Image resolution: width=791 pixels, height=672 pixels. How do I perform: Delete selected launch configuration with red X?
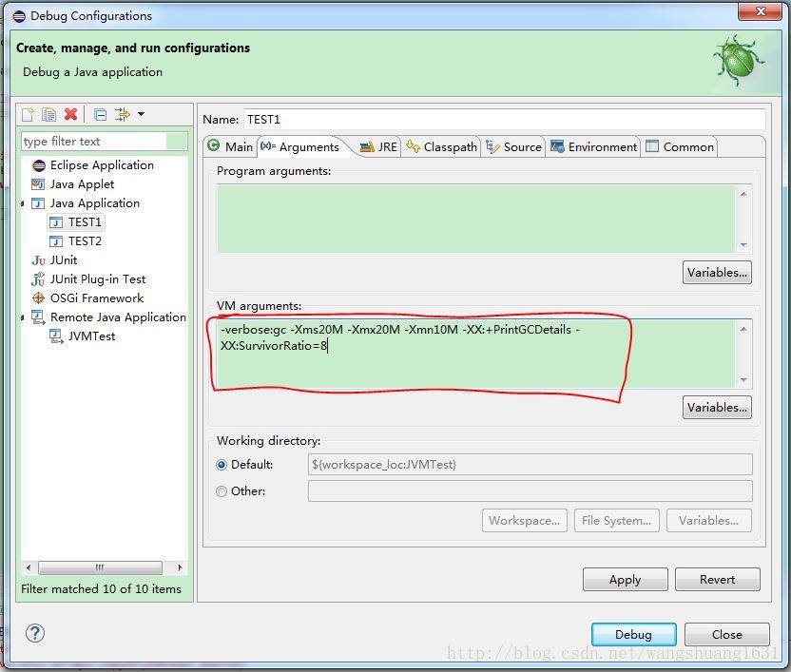pyautogui.click(x=70, y=114)
